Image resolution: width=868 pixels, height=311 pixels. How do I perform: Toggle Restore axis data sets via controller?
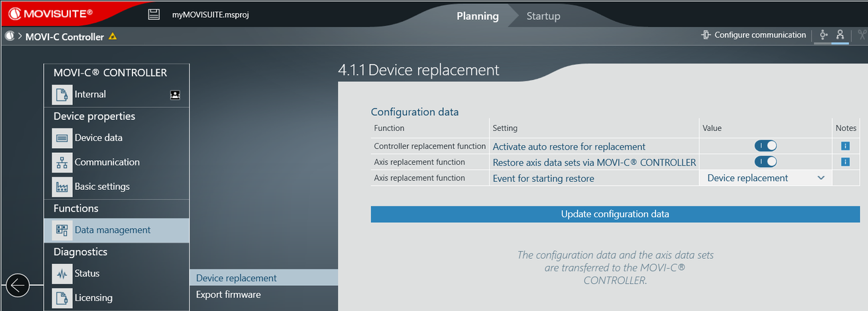(x=765, y=162)
